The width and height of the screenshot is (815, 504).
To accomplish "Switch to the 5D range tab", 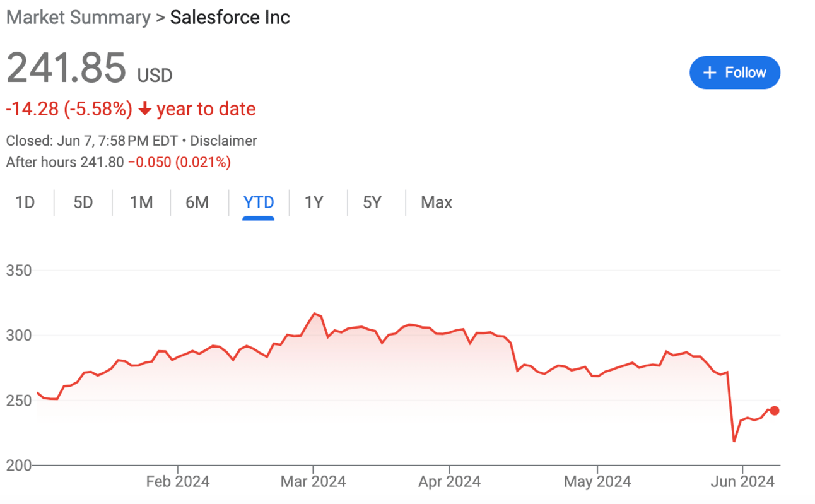I will coord(83,202).
